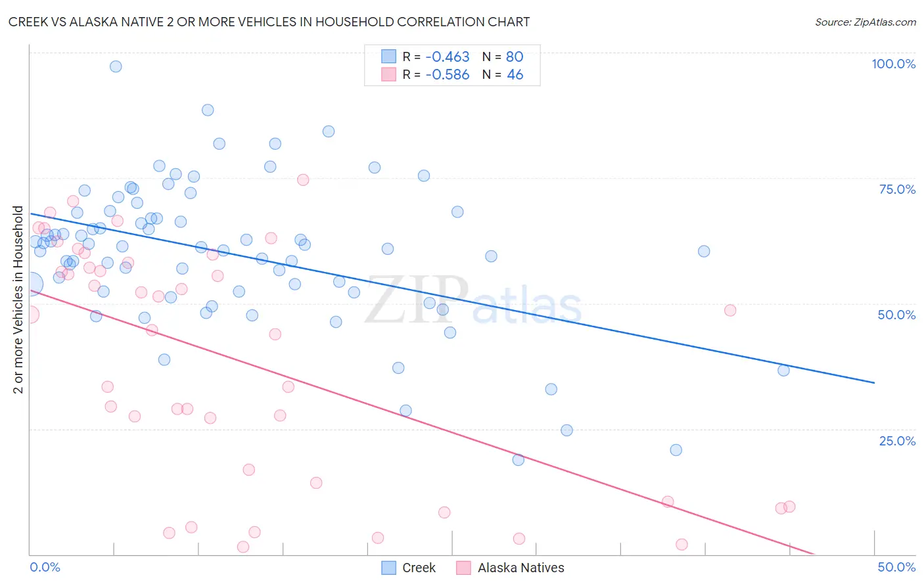
Task: Select the chart title text
Action: (269, 22)
